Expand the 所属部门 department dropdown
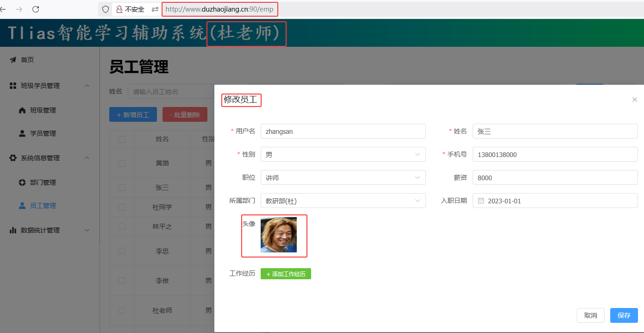The image size is (644, 333). click(343, 201)
